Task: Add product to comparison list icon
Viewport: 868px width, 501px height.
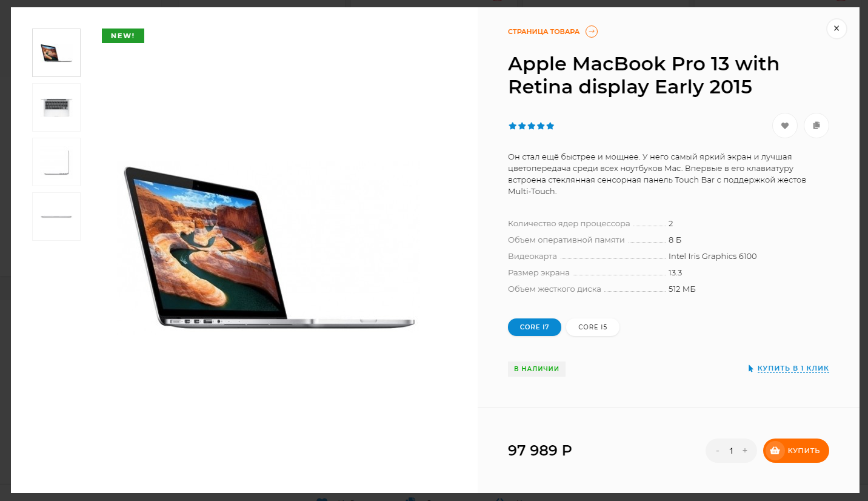Action: click(x=816, y=126)
